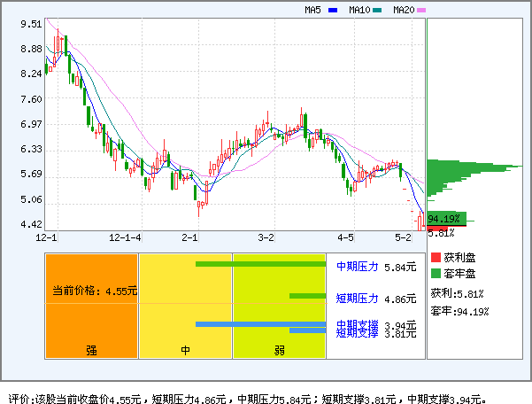The image size is (532, 404).
Task: Click the MA10 teal legend swatch
Action: [x=377, y=10]
